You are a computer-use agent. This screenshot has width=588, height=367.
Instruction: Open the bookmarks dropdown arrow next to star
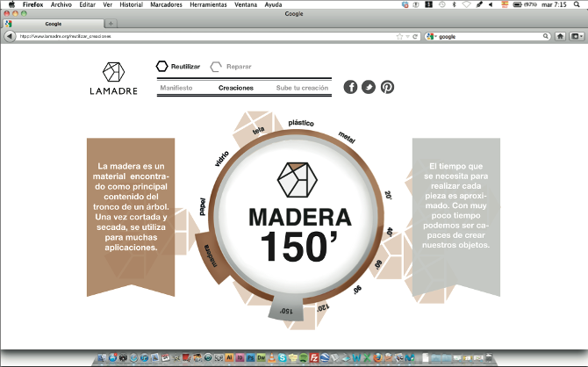(x=407, y=36)
